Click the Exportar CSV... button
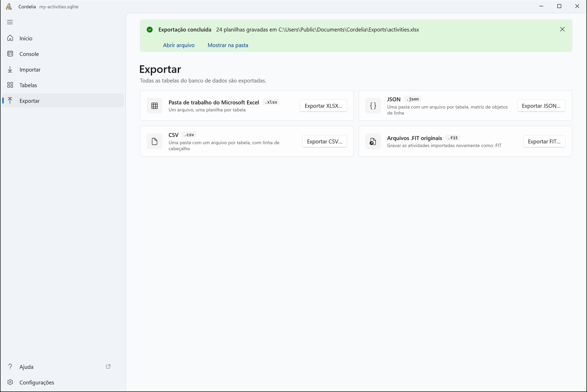587x392 pixels. 324,141
